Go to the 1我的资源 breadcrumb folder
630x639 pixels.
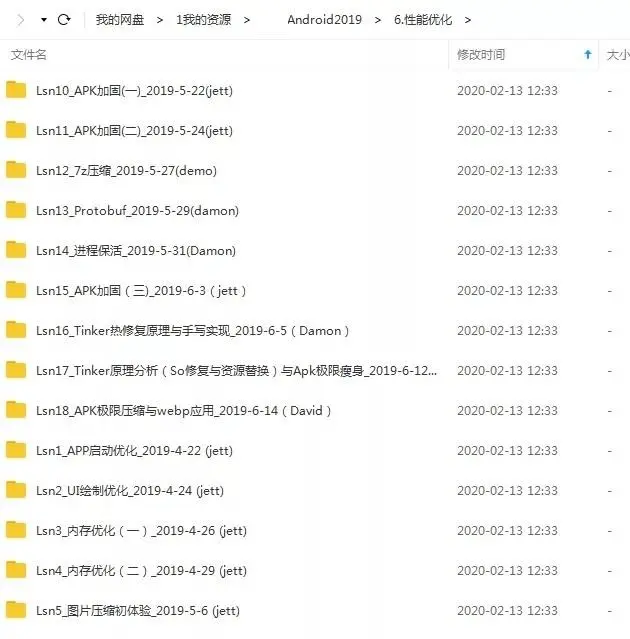(203, 20)
